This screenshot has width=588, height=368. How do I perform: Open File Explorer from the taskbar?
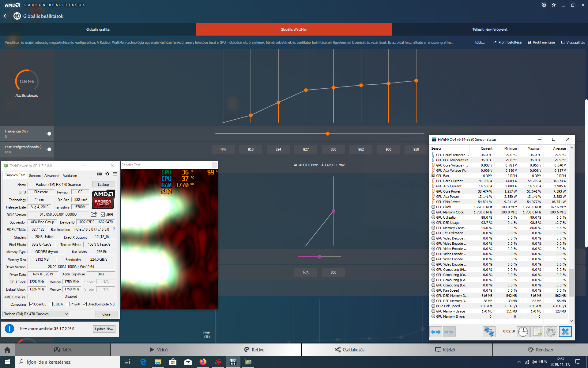point(158,362)
